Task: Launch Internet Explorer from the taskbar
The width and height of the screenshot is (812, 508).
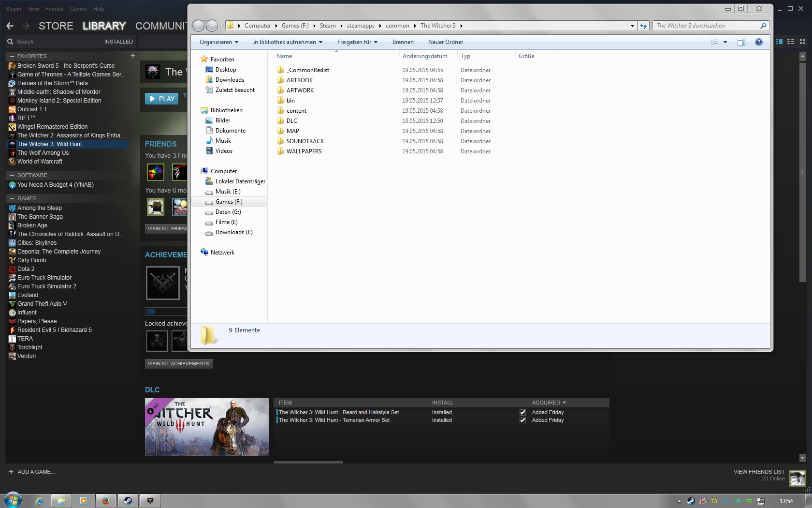Action: pos(39,501)
